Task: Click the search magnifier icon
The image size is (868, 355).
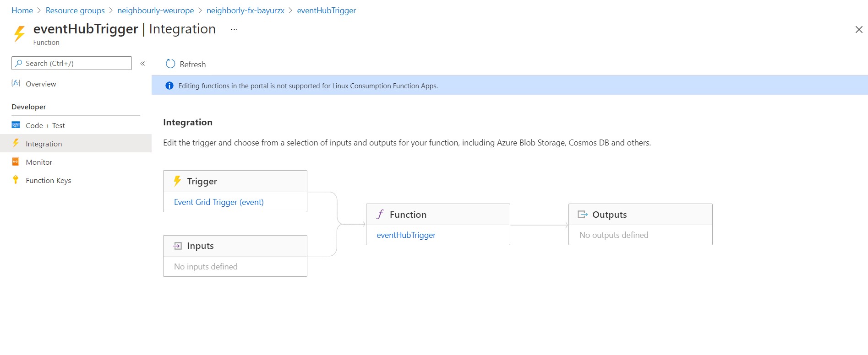Action: pos(19,63)
